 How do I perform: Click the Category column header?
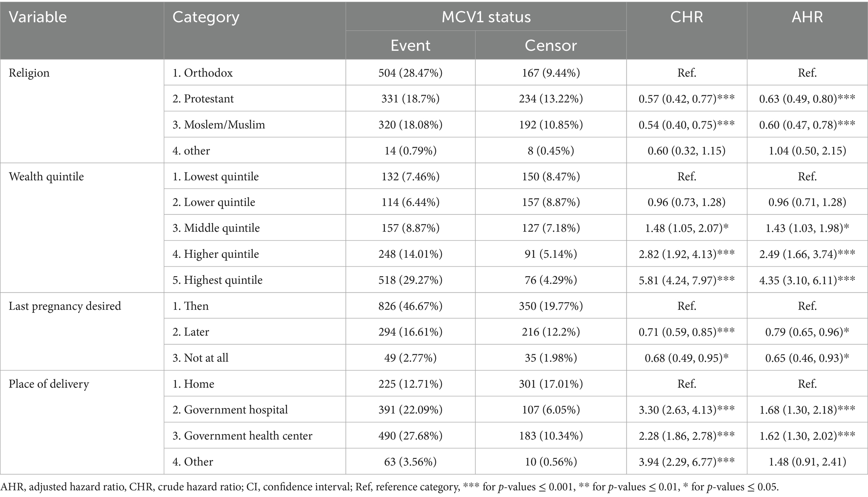tap(206, 17)
